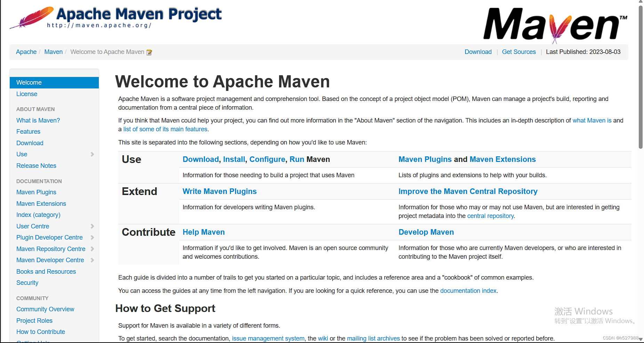Screen dimensions: 644x343
Task: Open mailing list archives link
Action: tap(373, 338)
